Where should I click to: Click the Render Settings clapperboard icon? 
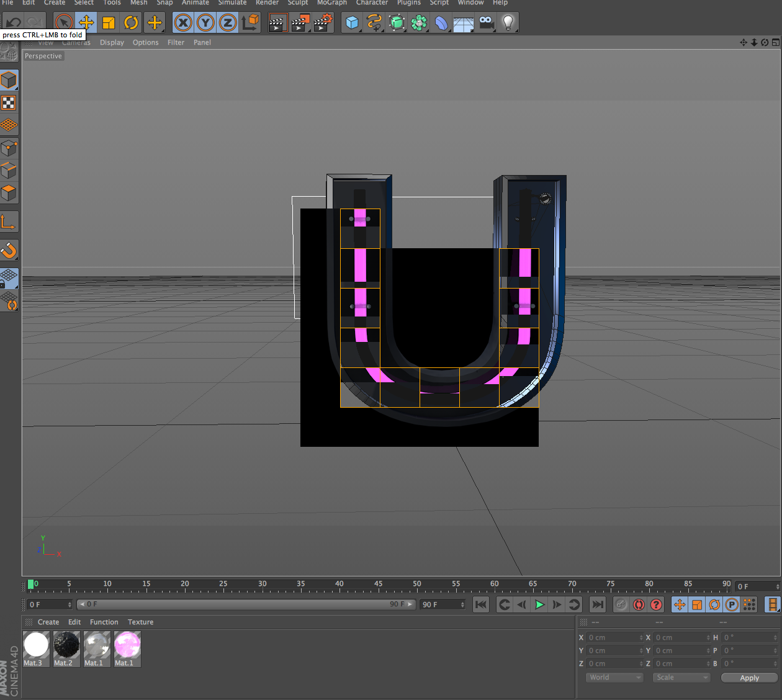pos(323,23)
